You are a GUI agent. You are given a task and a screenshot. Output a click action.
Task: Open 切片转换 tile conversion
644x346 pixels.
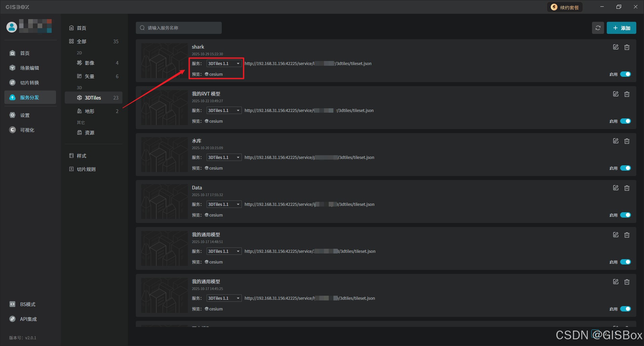30,82
